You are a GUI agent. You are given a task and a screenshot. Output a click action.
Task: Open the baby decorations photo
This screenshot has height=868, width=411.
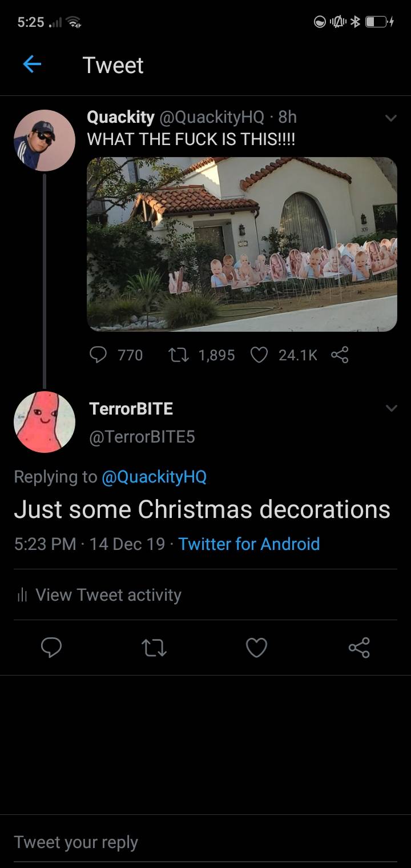pos(241,244)
